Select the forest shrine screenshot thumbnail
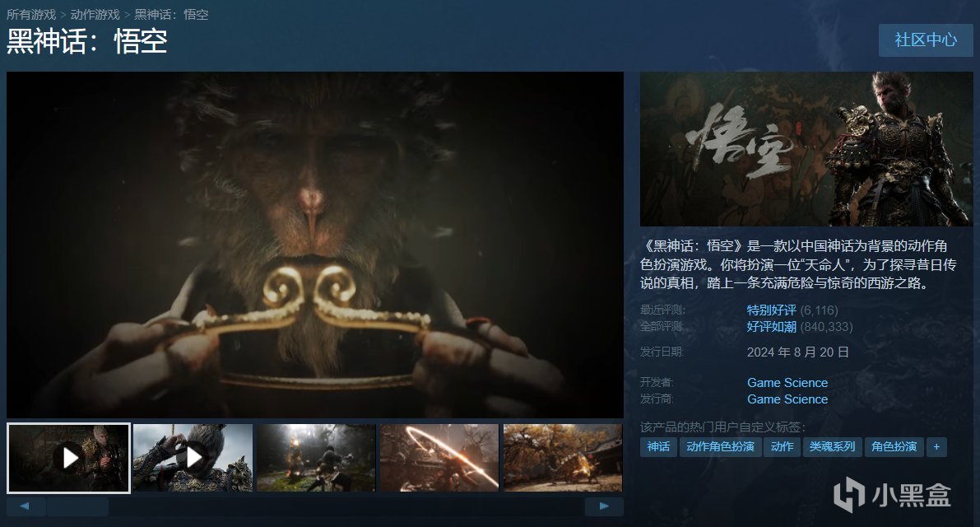 316,458
